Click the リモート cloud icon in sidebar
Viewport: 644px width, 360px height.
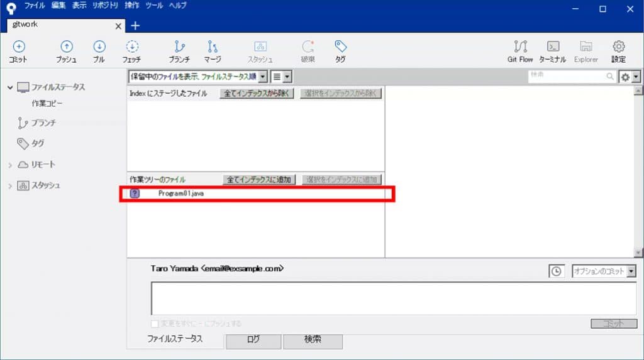[23, 165]
